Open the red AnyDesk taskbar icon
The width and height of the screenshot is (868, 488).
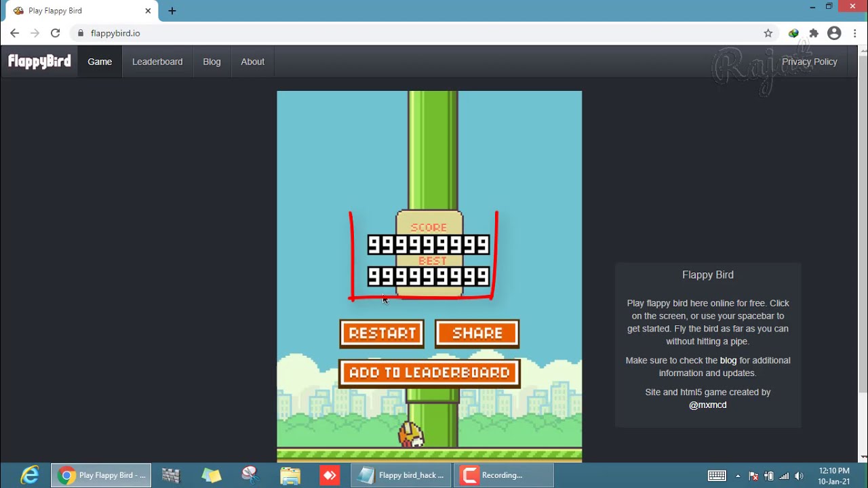click(330, 475)
